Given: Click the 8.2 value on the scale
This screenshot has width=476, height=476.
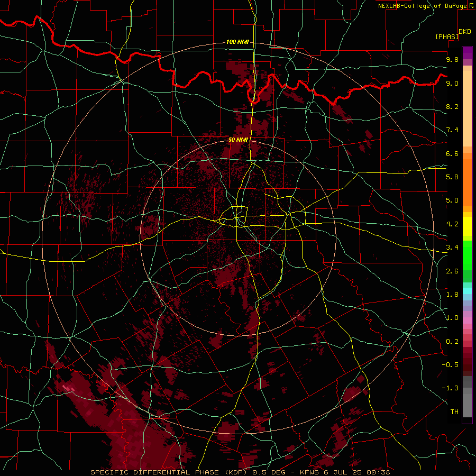Looking at the screenshot, I should (x=452, y=106).
